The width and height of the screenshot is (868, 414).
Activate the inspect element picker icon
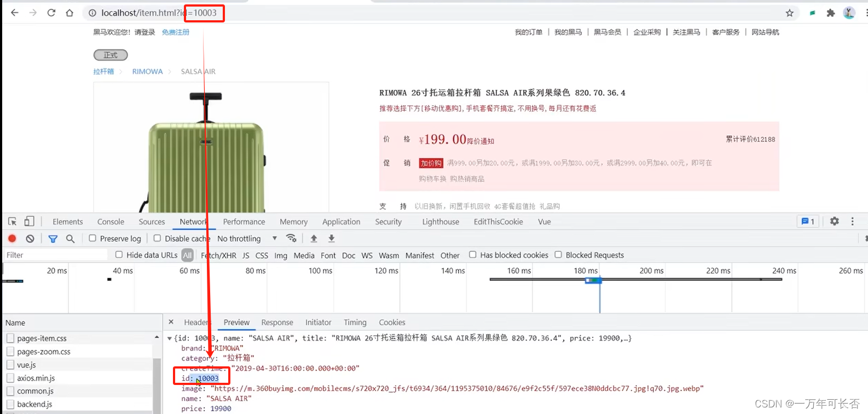pos(12,221)
